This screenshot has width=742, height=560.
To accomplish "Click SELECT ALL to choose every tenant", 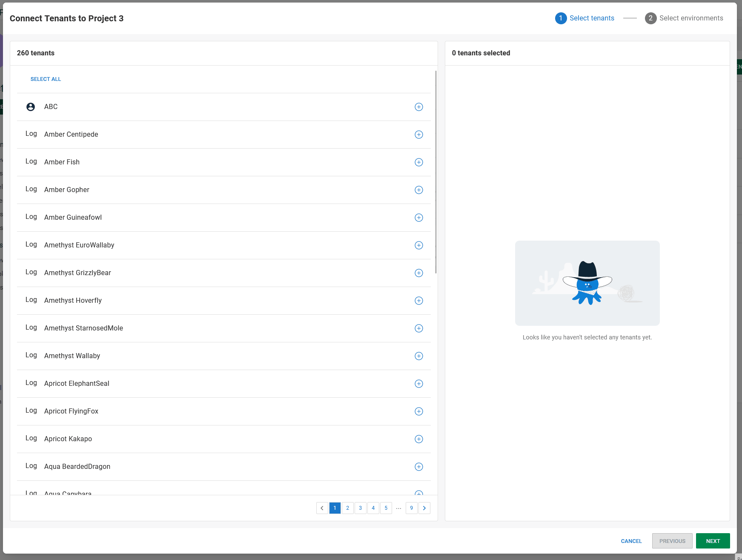I will click(46, 79).
